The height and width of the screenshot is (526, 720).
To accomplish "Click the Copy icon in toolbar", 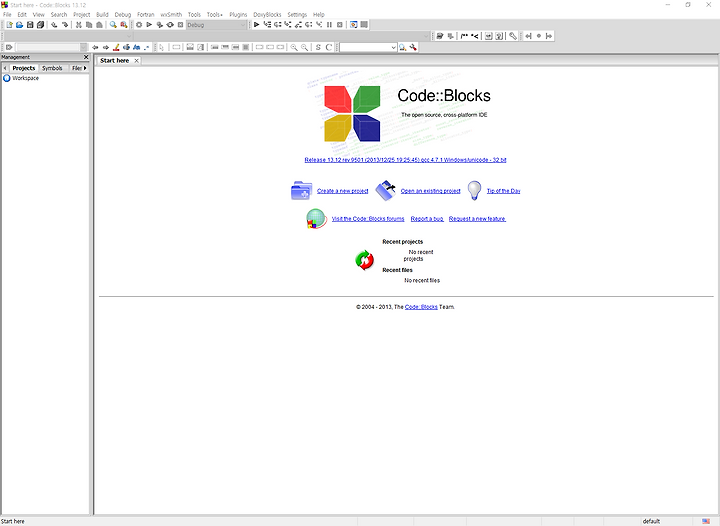I will (89, 25).
